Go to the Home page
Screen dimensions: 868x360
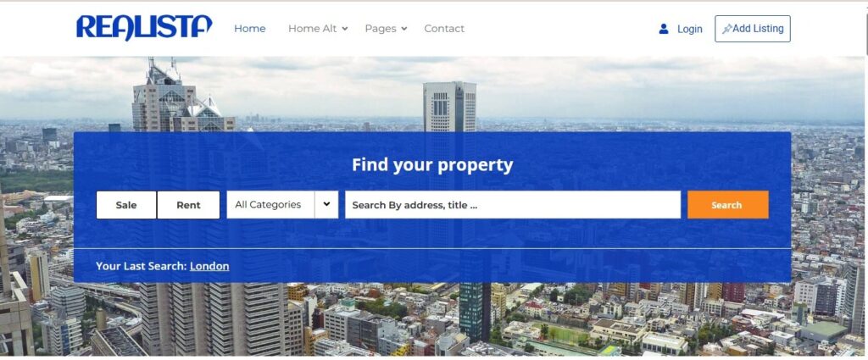pyautogui.click(x=250, y=29)
